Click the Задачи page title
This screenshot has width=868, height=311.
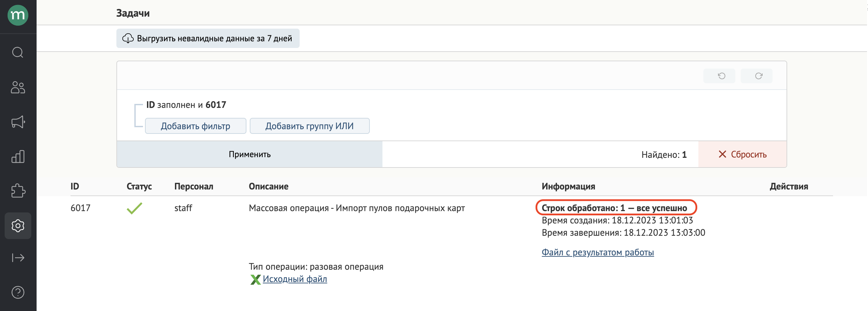coord(133,13)
